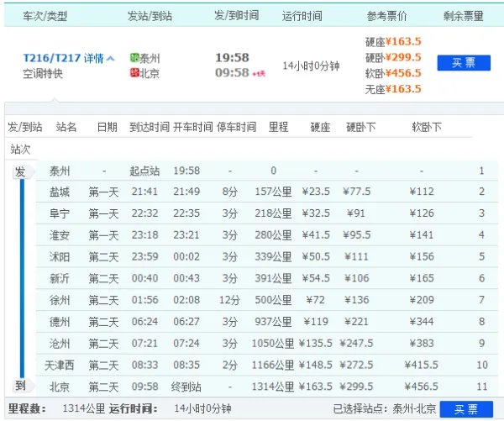Click the 站次 label under table header
The height and width of the screenshot is (421, 504).
(x=20, y=150)
